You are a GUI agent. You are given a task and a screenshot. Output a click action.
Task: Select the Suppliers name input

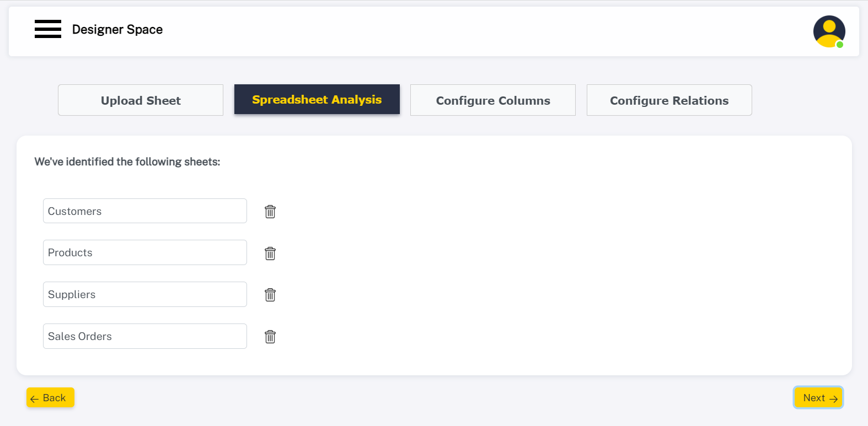pos(144,294)
